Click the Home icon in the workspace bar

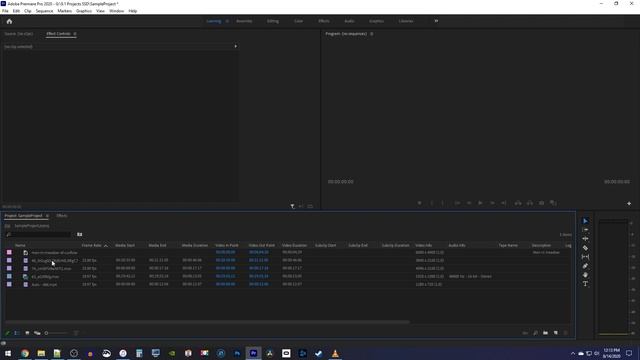click(9, 21)
